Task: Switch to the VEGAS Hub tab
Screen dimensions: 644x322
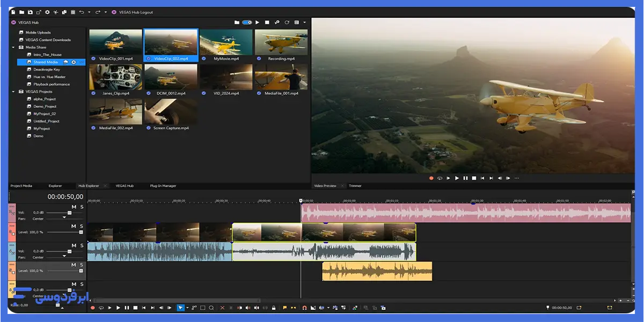Action: (x=125, y=186)
